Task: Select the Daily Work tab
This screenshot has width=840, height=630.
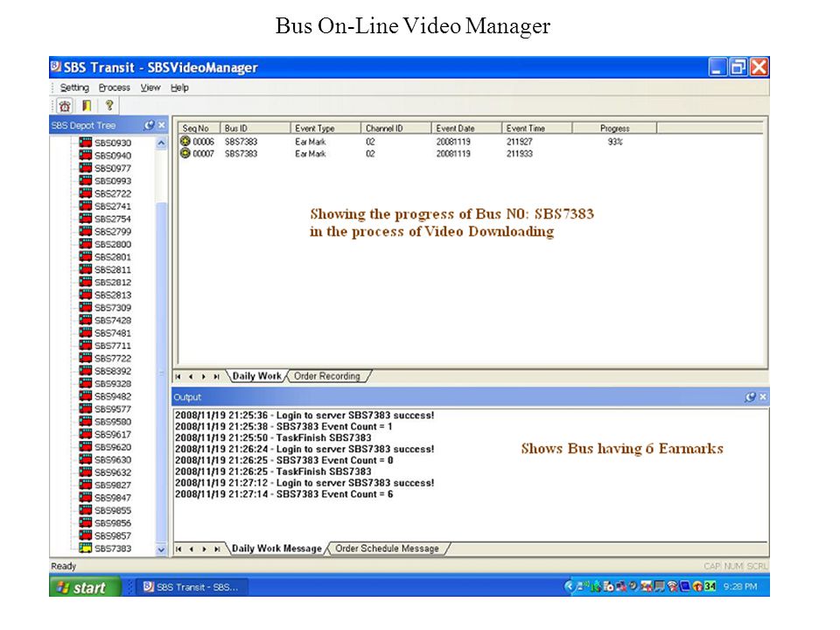Action: [x=257, y=376]
